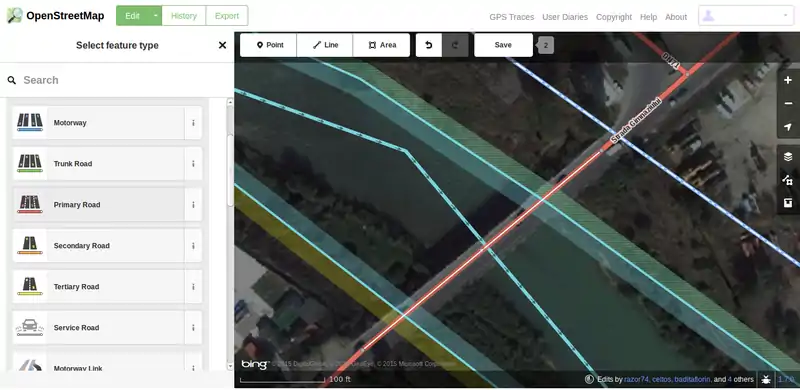Show info for Motorway preset

pyautogui.click(x=193, y=123)
